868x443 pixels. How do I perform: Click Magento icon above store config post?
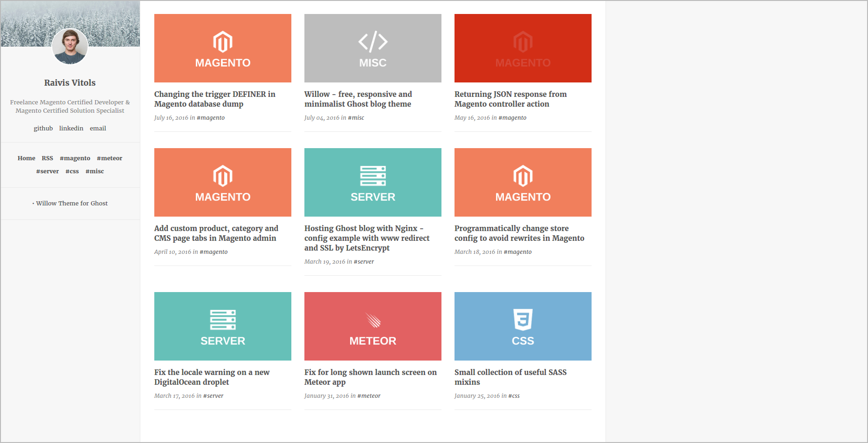pyautogui.click(x=523, y=176)
